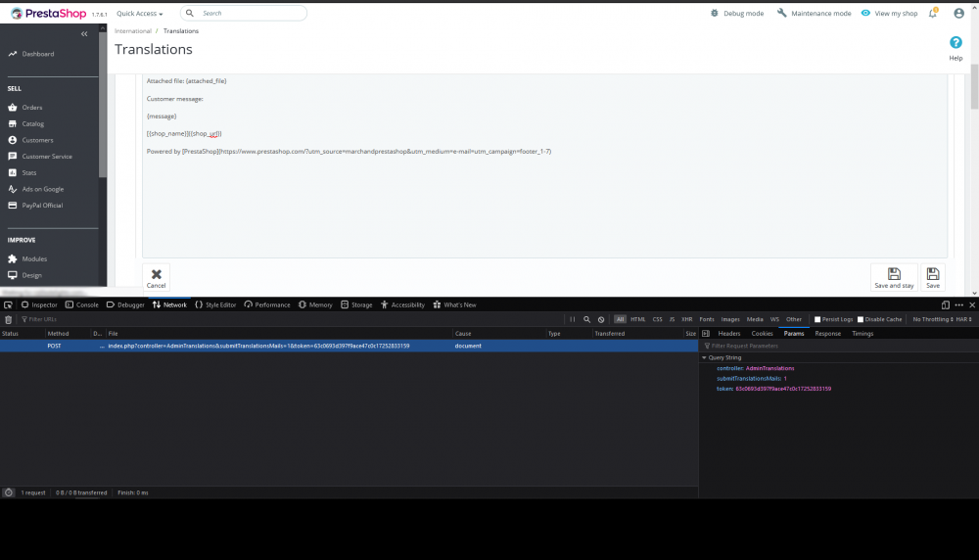Screen dimensions: 979x560
Task: Open View my shop link
Action: tap(889, 13)
